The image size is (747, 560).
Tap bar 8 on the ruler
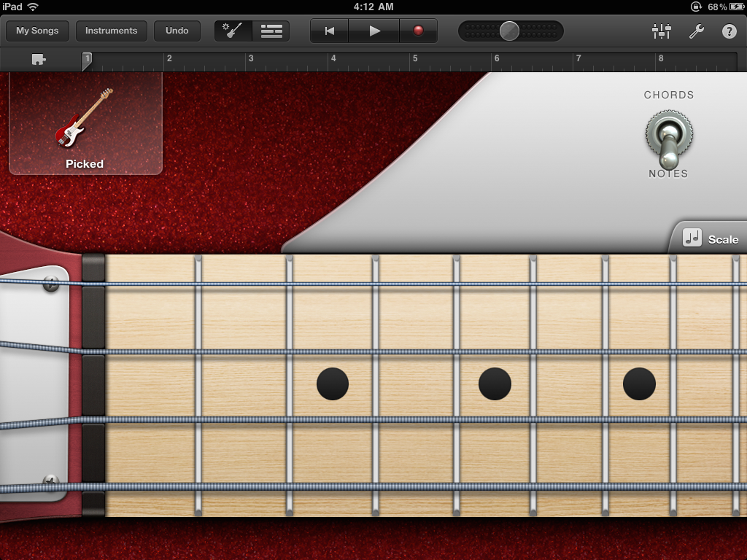(661, 58)
